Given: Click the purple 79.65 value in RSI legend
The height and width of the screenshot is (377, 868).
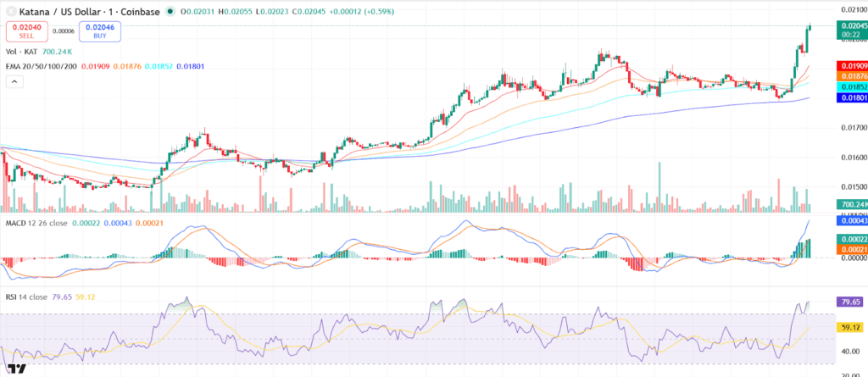Looking at the screenshot, I should [x=61, y=297].
